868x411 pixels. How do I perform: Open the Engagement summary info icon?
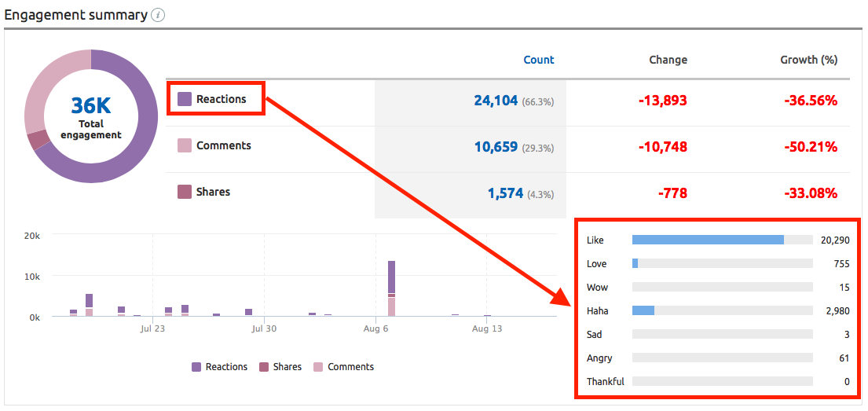point(159,16)
